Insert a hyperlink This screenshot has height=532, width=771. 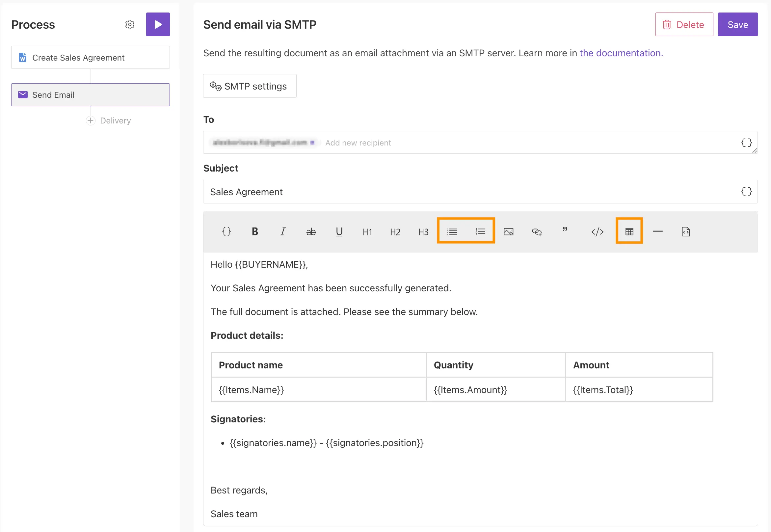coord(536,232)
